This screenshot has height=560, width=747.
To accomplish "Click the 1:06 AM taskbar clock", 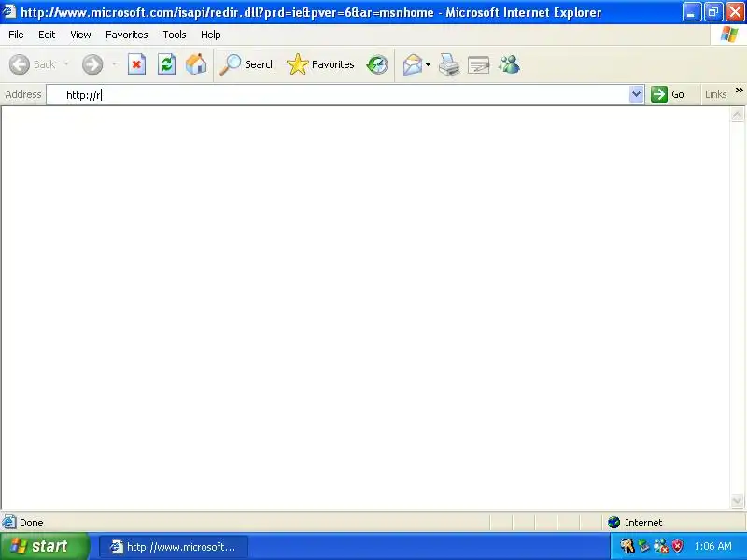I will click(x=712, y=546).
